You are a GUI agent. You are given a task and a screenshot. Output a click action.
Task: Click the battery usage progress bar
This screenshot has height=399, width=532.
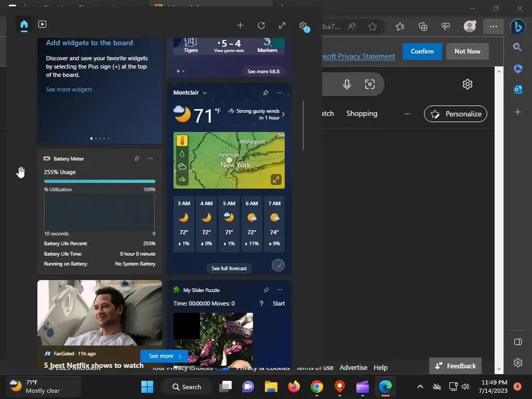pos(100,181)
